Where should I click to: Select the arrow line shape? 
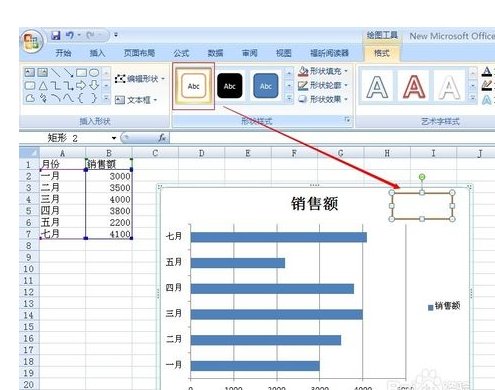pos(68,72)
